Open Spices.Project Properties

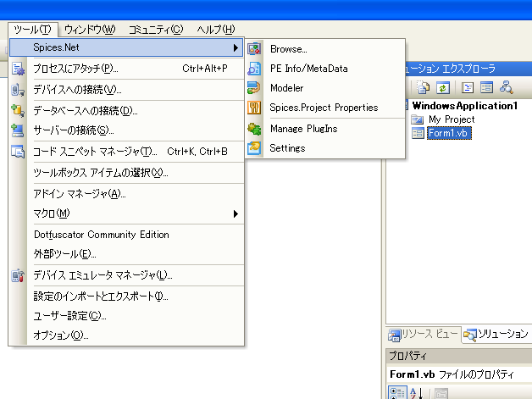pos(325,108)
